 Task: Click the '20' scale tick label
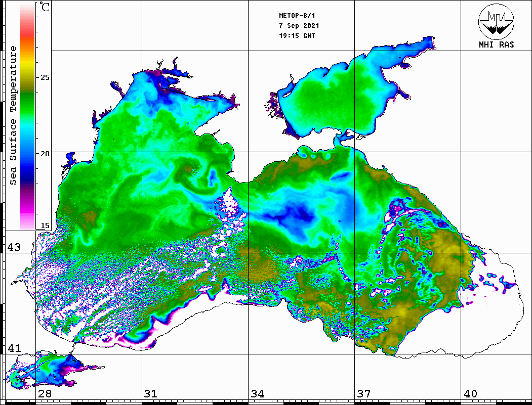pyautogui.click(x=45, y=154)
